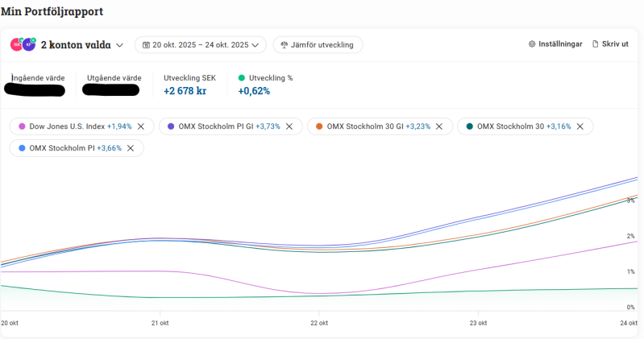The height and width of the screenshot is (339, 644).
Task: Open the Skriv ut link
Action: click(615, 44)
